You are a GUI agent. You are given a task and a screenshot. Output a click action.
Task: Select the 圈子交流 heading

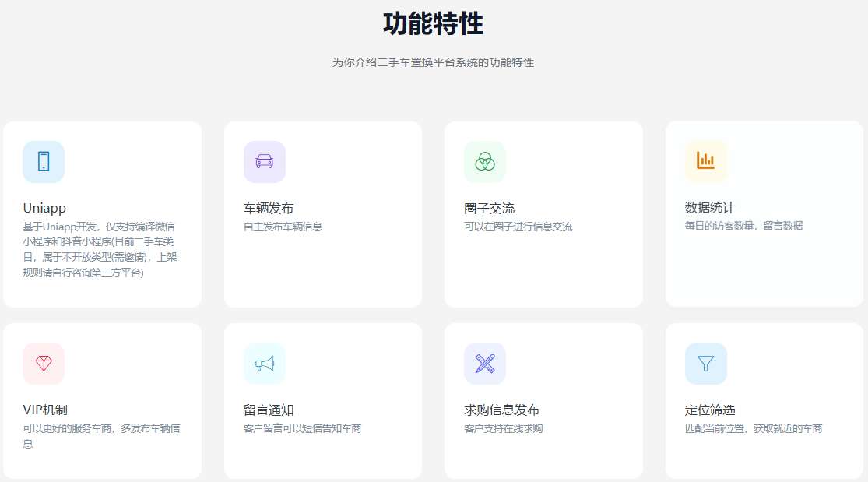point(489,208)
